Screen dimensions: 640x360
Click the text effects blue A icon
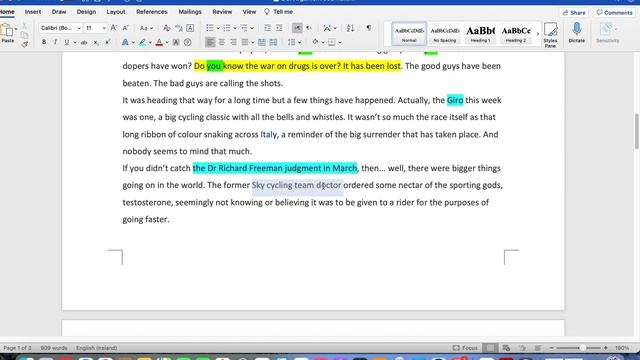pyautogui.click(x=125, y=42)
